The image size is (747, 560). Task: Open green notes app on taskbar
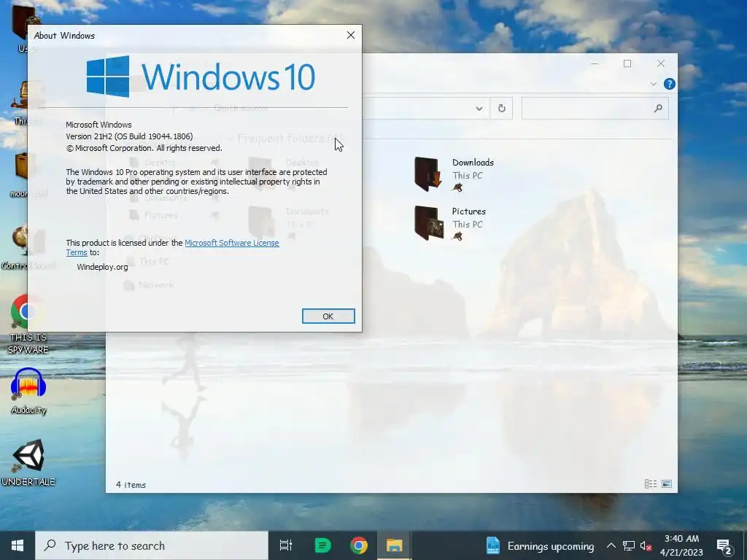322,545
